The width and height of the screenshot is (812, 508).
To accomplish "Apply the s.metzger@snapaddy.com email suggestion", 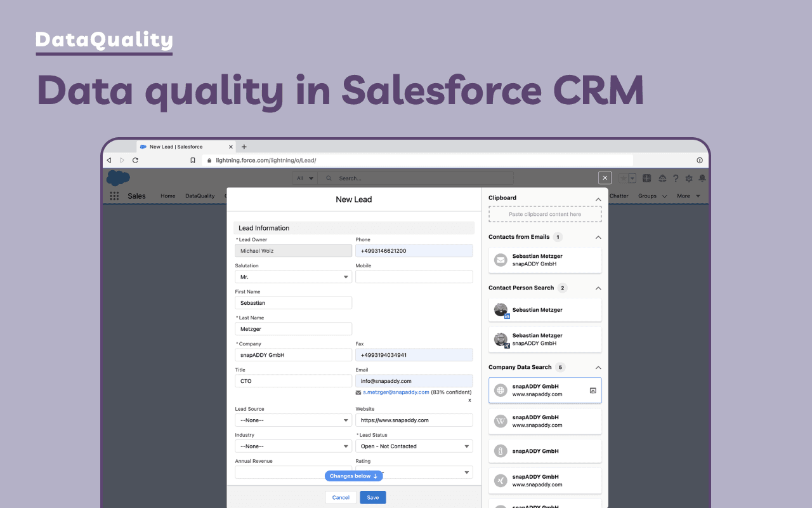I will [396, 392].
